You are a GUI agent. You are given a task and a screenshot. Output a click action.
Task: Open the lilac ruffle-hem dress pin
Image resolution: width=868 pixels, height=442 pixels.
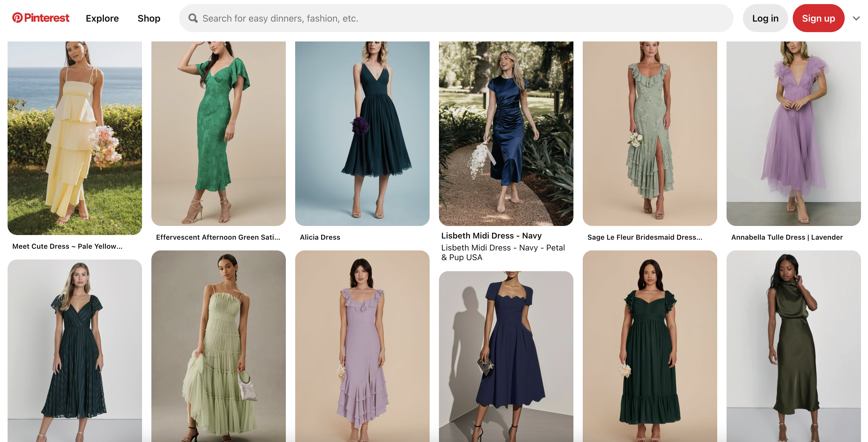coord(362,346)
